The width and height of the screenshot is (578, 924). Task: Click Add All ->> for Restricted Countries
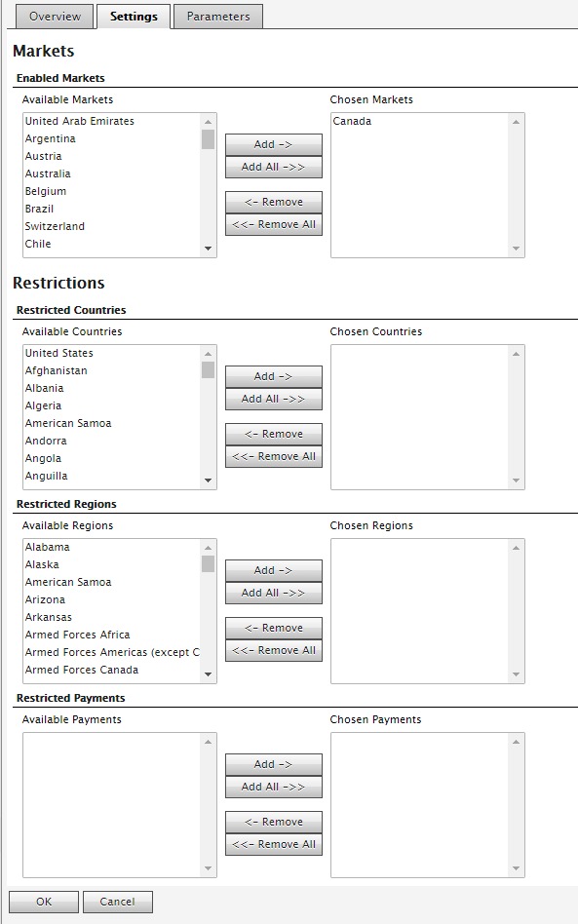tap(273, 399)
